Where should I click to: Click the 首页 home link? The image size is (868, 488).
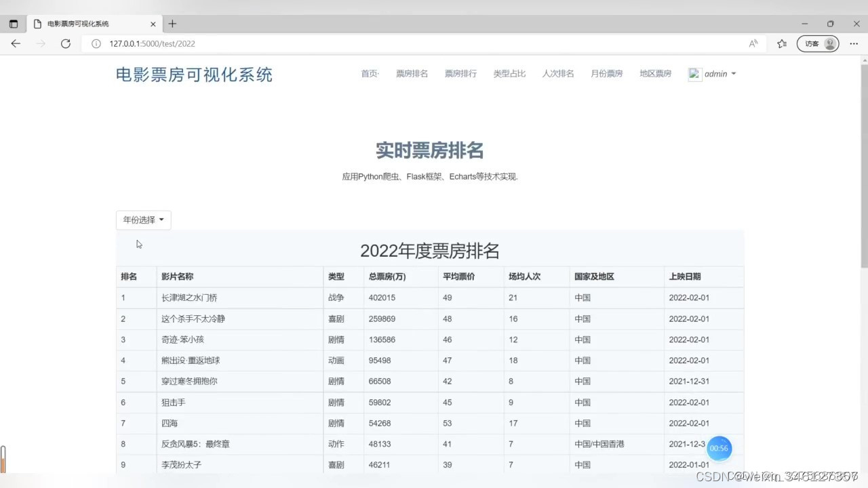tap(370, 73)
